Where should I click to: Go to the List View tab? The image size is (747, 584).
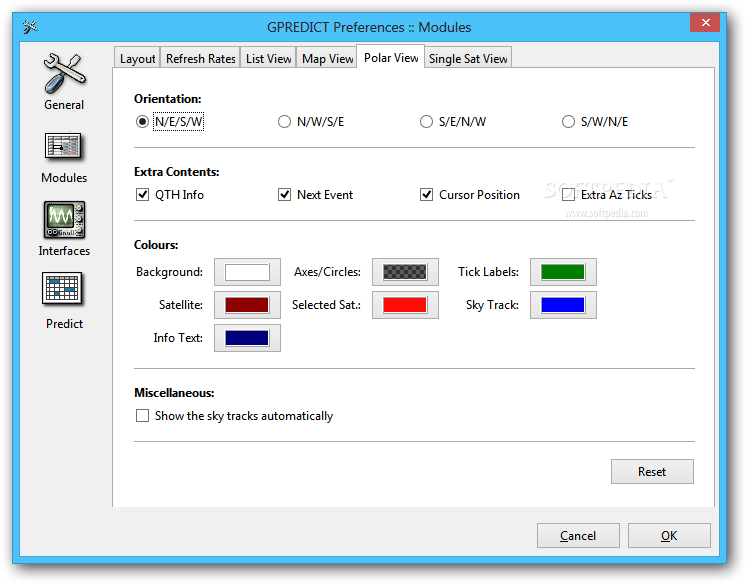(268, 59)
